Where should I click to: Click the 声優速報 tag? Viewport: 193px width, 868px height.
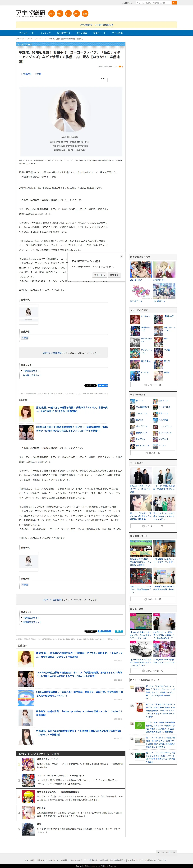click(x=27, y=74)
